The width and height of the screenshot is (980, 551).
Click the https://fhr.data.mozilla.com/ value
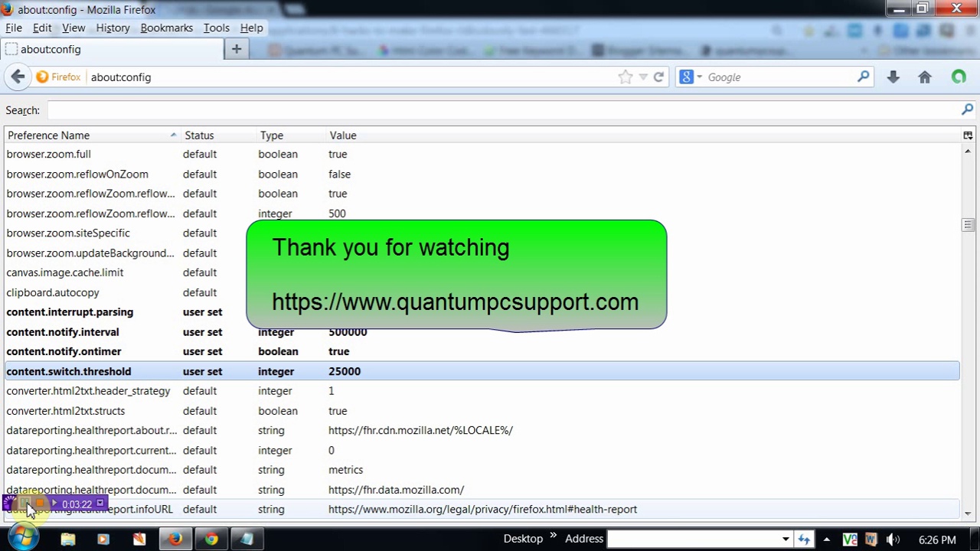click(x=396, y=490)
